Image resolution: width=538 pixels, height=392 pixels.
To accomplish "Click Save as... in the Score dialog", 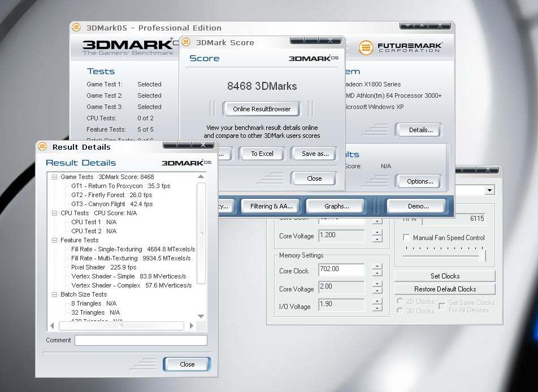I will (x=315, y=154).
